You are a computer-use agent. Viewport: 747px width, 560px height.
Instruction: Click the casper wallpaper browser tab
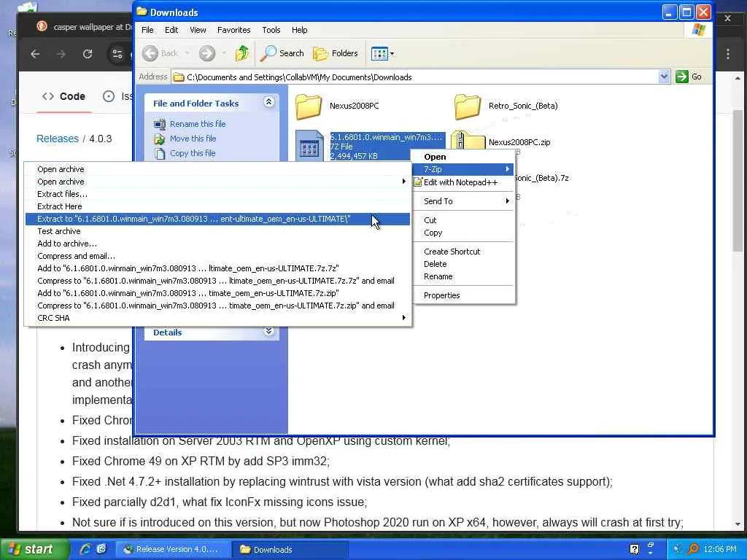[83, 27]
